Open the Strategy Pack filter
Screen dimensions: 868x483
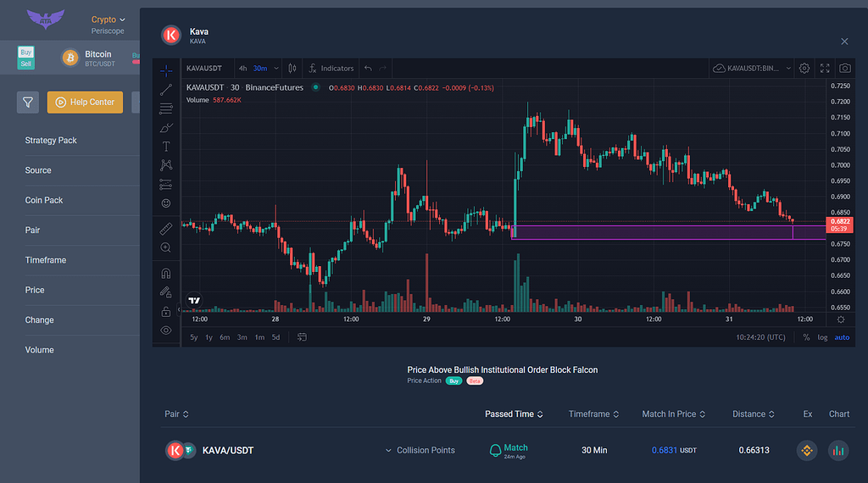(x=51, y=141)
